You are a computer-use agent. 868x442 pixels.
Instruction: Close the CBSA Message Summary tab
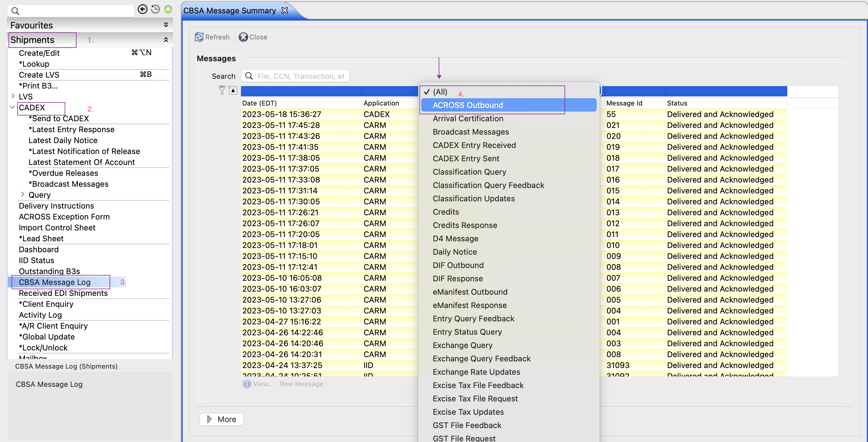[285, 10]
